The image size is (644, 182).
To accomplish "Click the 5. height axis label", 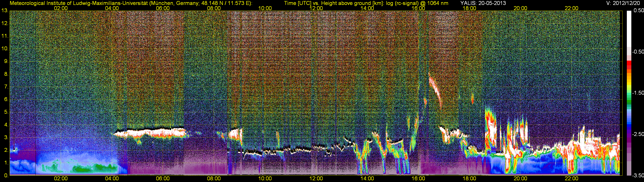I will pos(6,112).
